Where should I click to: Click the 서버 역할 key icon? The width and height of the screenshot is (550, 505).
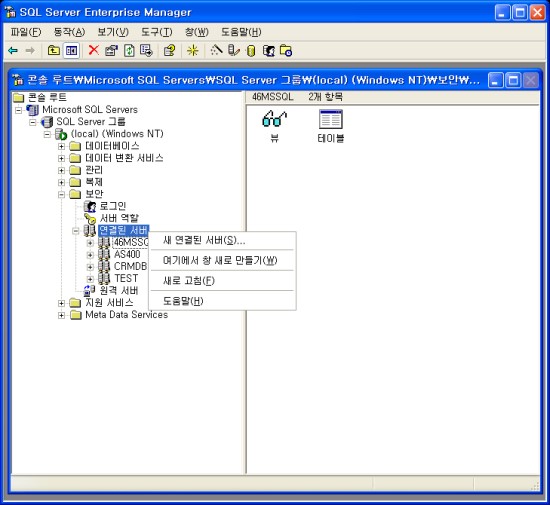click(x=90, y=218)
